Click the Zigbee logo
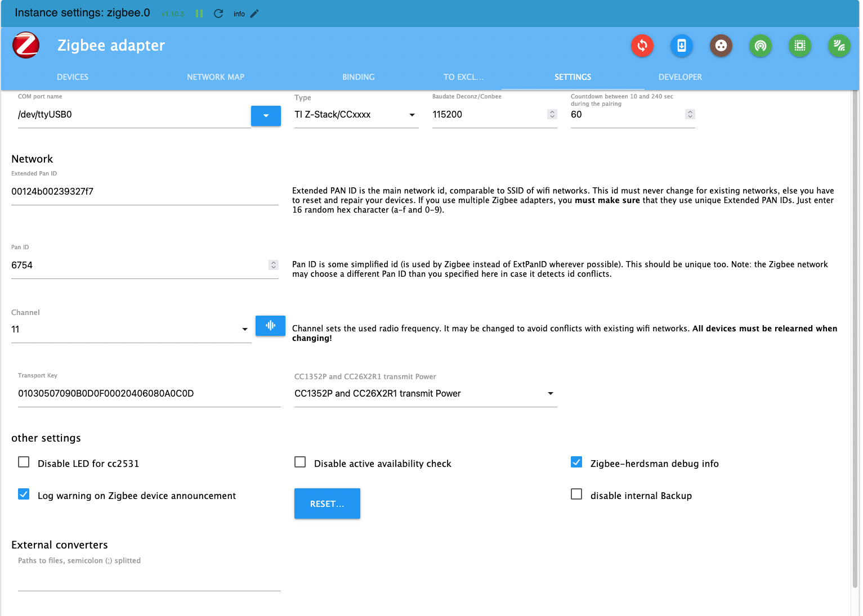Image resolution: width=863 pixels, height=616 pixels. tap(26, 45)
